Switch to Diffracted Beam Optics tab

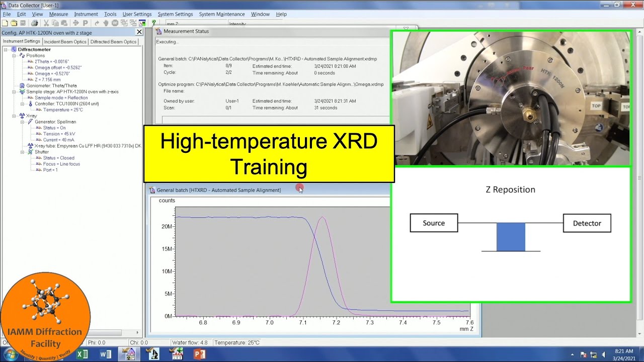(113, 42)
